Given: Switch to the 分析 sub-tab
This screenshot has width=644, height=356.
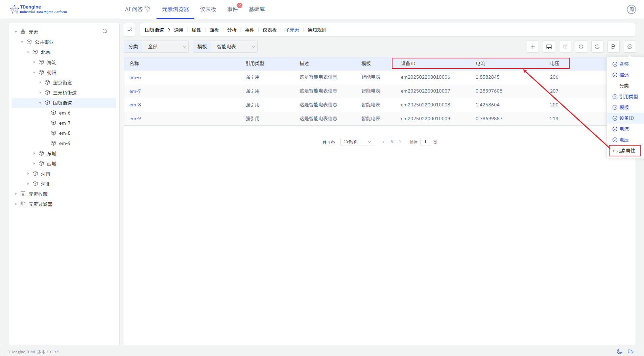Looking at the screenshot, I should 232,30.
